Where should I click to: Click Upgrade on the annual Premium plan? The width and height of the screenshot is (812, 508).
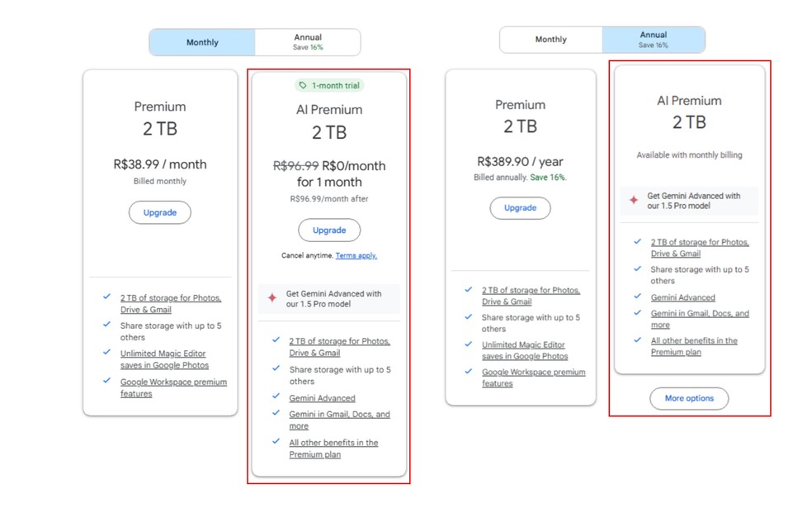click(x=520, y=208)
